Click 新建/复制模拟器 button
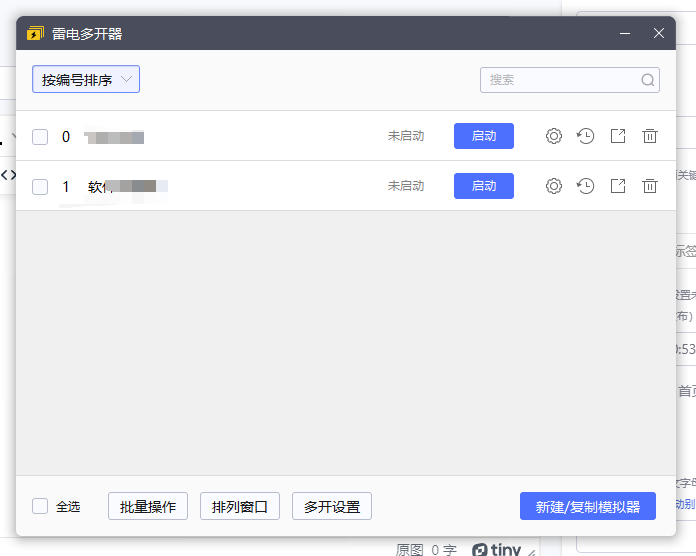This screenshot has width=696, height=556. (x=588, y=506)
